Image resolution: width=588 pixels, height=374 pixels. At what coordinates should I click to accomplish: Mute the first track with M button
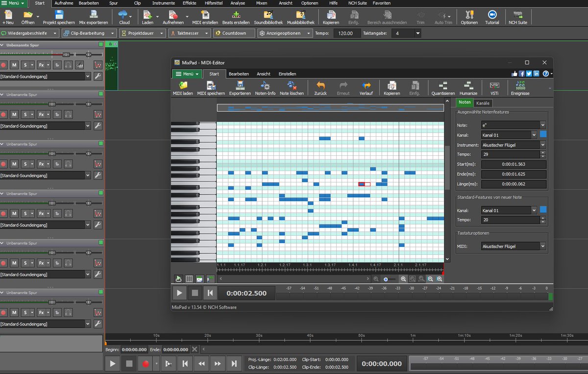(x=14, y=65)
